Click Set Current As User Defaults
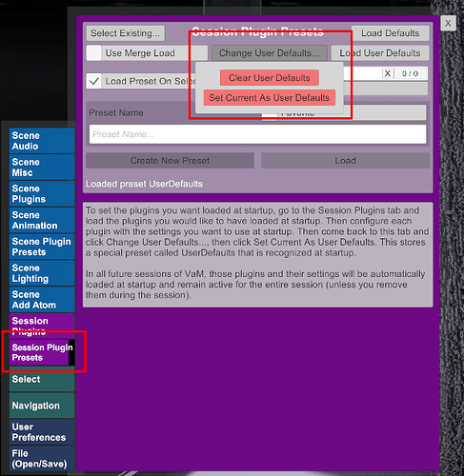This screenshot has height=476, width=464. [270, 98]
